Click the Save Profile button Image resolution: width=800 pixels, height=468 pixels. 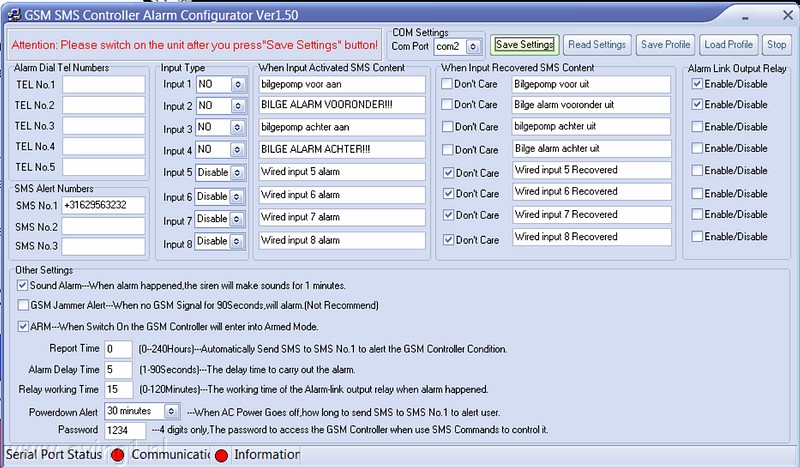[665, 45]
